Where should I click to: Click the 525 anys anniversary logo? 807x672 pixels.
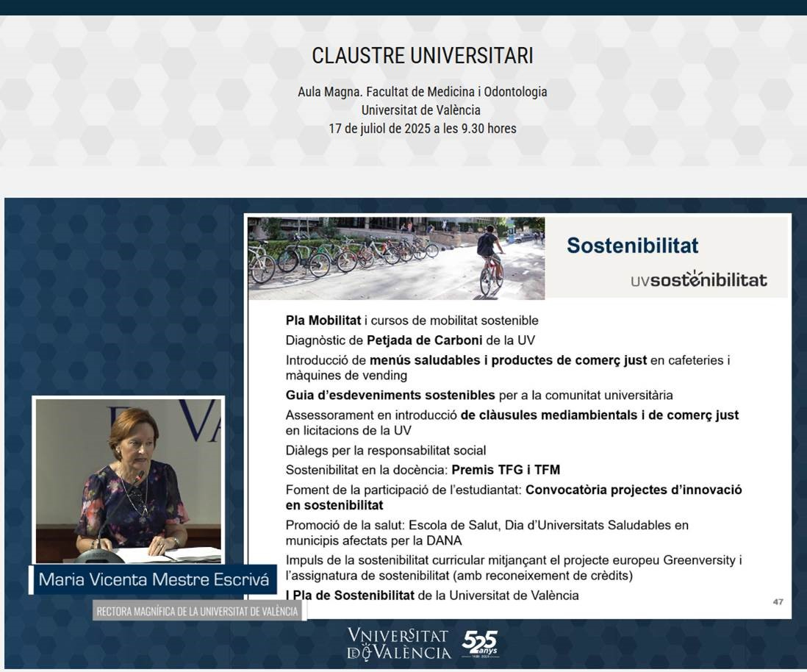click(480, 643)
